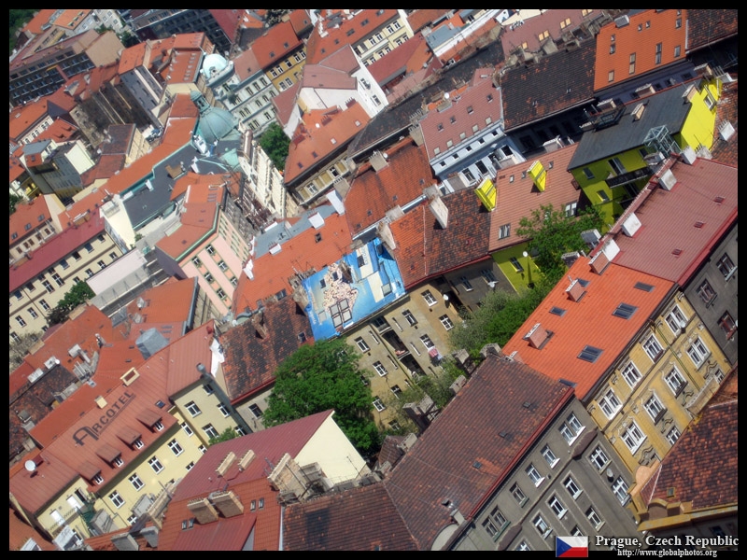Open the www.globalphotos.org link
Image resolution: width=747 pixels, height=560 pixels.
point(667,553)
